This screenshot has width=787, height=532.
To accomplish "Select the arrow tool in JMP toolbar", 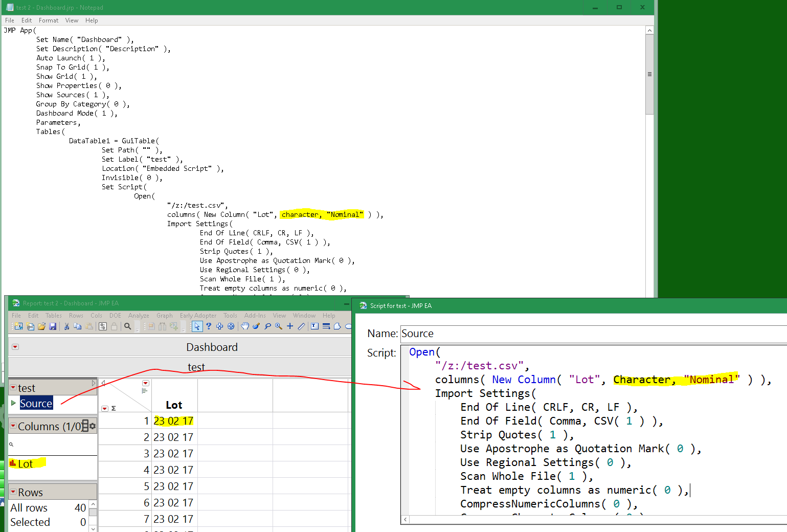I will click(x=197, y=326).
